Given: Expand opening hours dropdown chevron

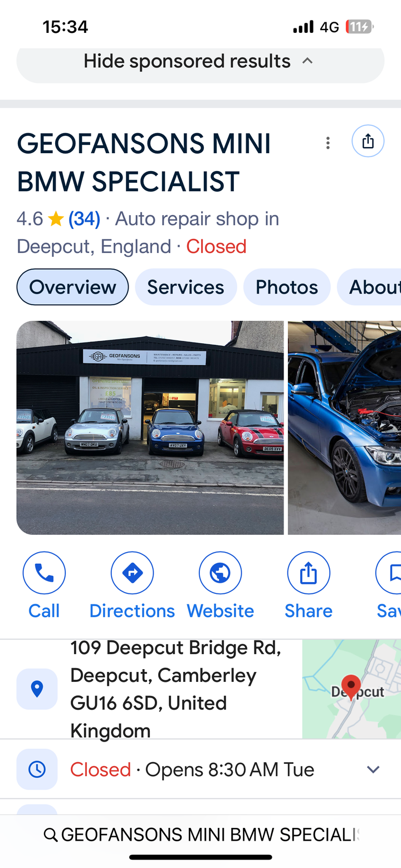Looking at the screenshot, I should [x=373, y=769].
